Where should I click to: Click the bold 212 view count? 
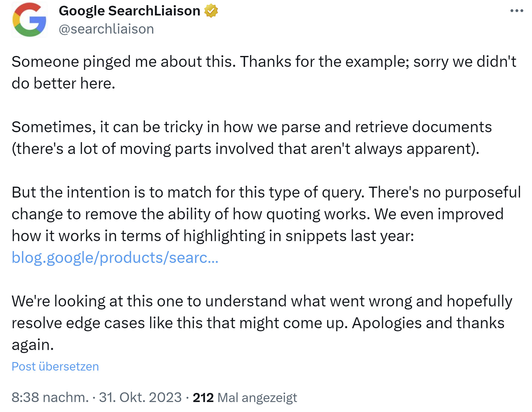click(x=203, y=397)
